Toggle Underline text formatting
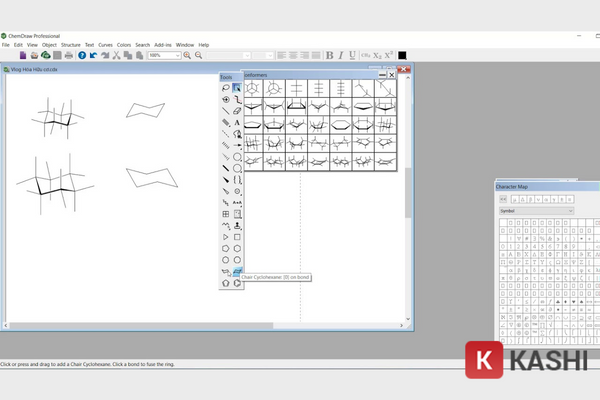The width and height of the screenshot is (600, 400). (352, 56)
